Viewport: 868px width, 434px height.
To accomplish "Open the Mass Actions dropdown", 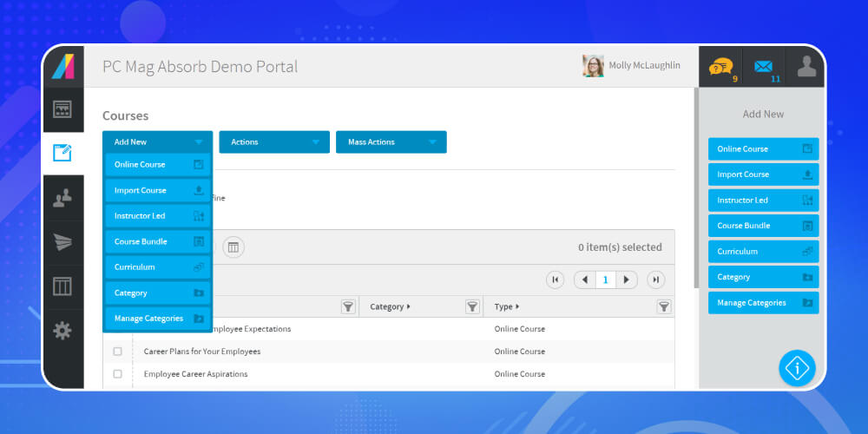I will (x=391, y=142).
